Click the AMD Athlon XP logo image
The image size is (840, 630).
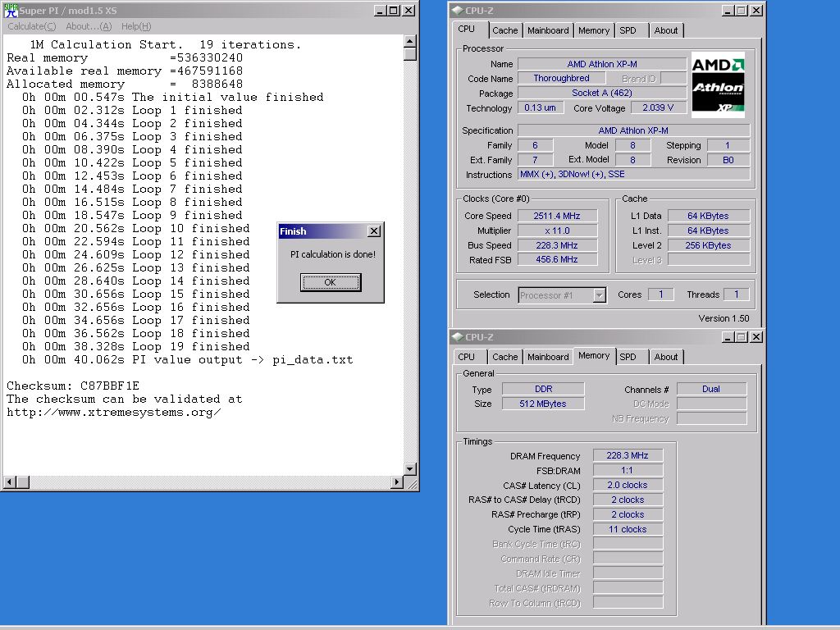[x=718, y=84]
